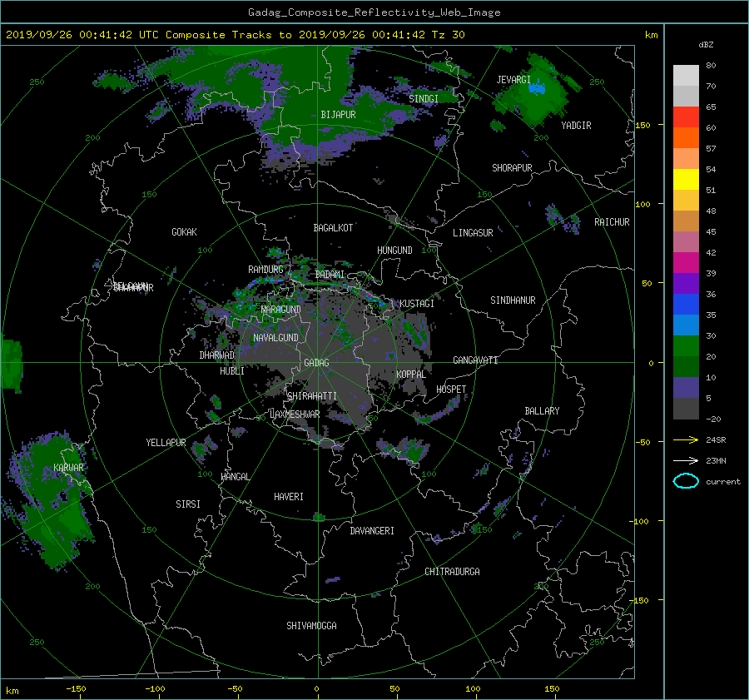Screen dimensions: 749x700
Task: Click the YELLAPUR city label
Action: pyautogui.click(x=166, y=443)
